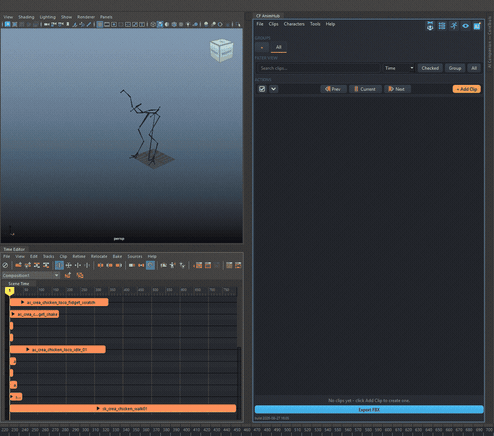Click the grid toggle icon in viewport toolbar

(100, 24)
